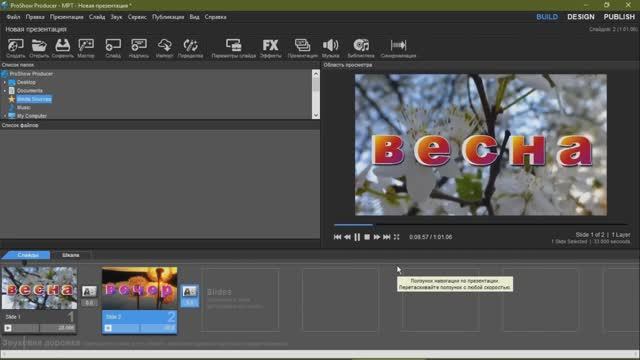Image resolution: width=640 pixels, height=360 pixels.
Task: Select ProShow Producer root in folder list
Action: pos(31,74)
